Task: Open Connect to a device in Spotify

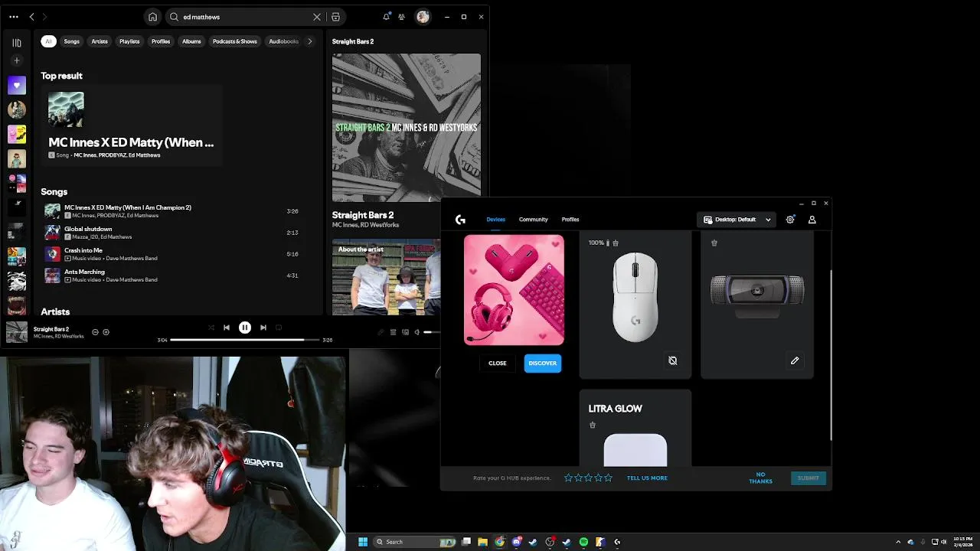Action: pos(405,332)
